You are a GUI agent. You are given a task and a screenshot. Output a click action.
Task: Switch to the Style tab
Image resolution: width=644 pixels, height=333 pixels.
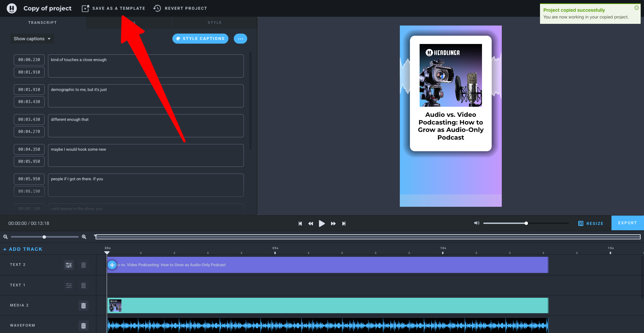[x=215, y=22]
